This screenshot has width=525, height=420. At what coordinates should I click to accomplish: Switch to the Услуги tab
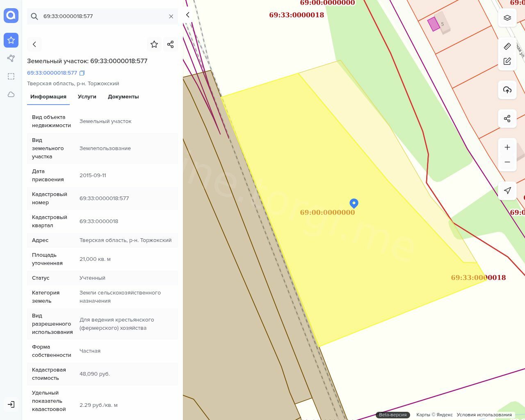tap(87, 97)
